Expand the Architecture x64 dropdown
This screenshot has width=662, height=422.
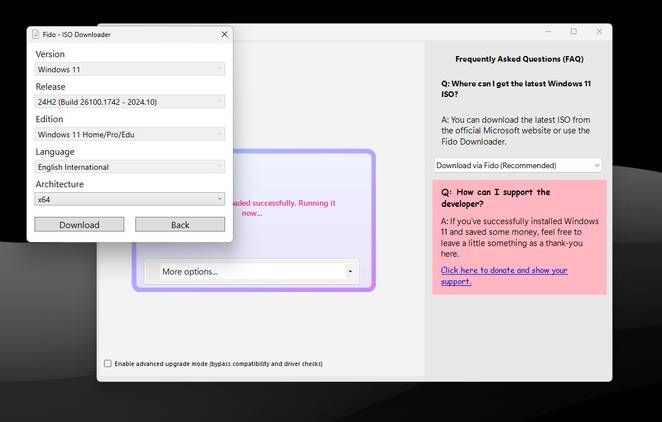tap(130, 199)
